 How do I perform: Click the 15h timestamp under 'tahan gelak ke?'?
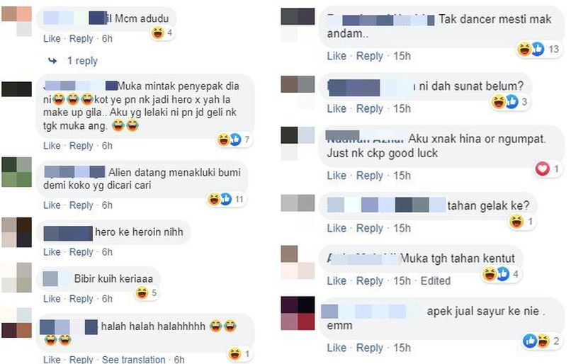click(402, 228)
